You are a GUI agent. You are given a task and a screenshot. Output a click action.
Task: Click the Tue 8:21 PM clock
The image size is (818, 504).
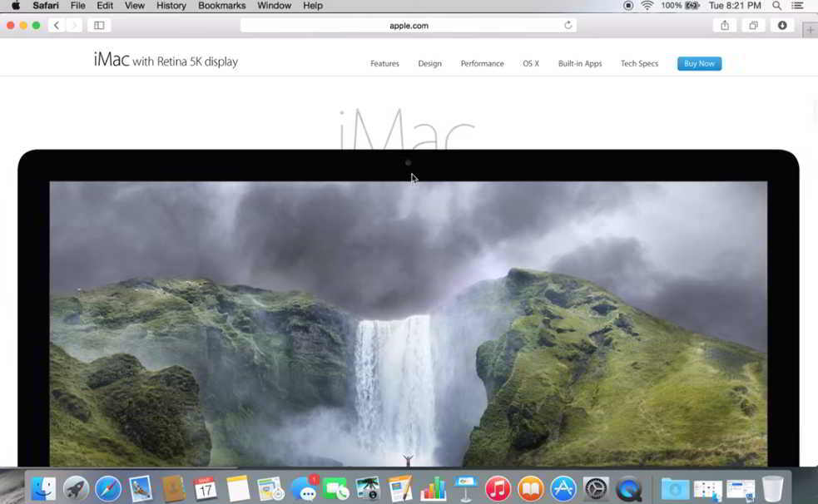(x=735, y=6)
